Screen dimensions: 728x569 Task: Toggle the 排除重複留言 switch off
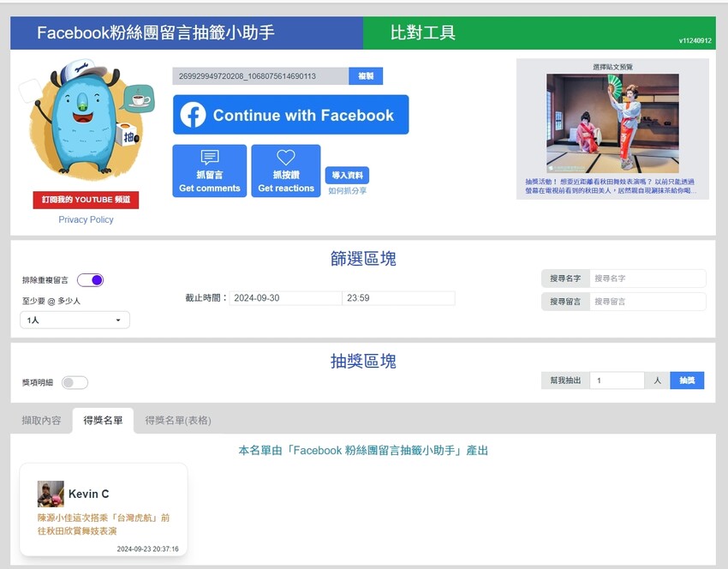point(91,280)
